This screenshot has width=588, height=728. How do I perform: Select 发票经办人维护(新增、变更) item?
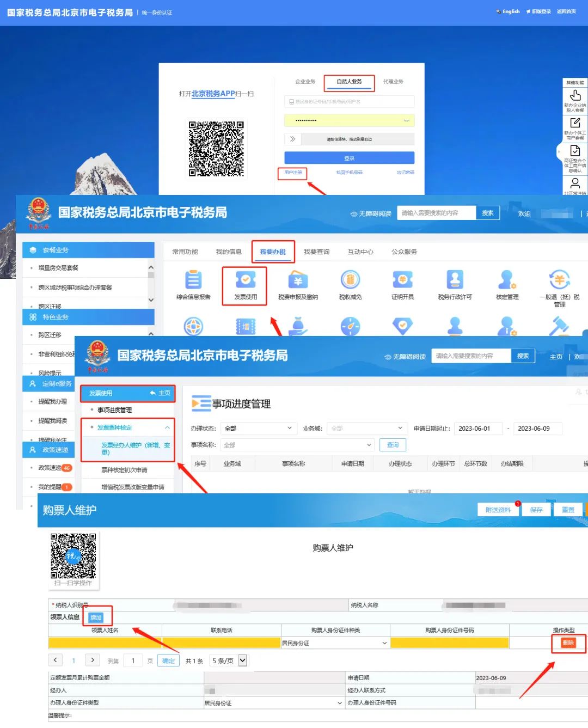click(x=136, y=449)
